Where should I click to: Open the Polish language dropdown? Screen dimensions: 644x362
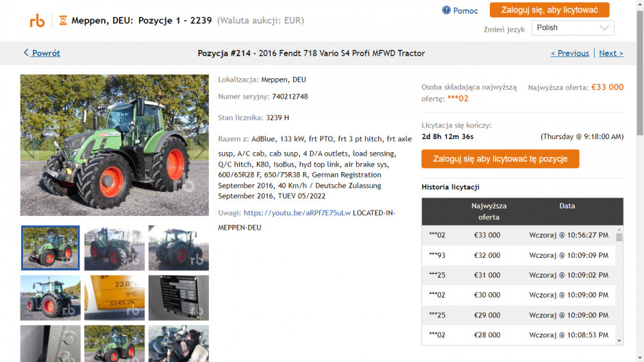pos(573,28)
